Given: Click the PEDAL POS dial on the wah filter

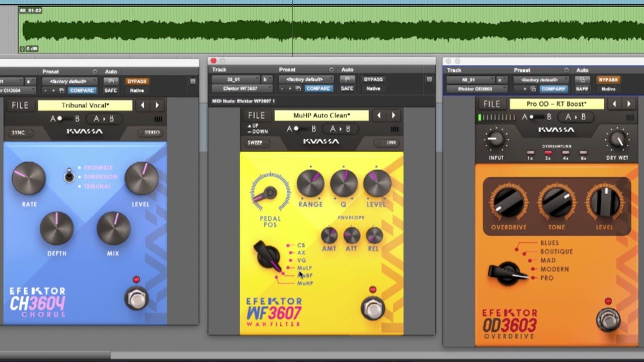Looking at the screenshot, I should (x=270, y=193).
